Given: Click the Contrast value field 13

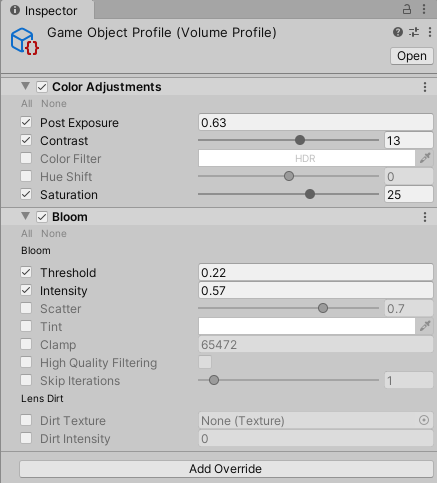Looking at the screenshot, I should point(409,140).
